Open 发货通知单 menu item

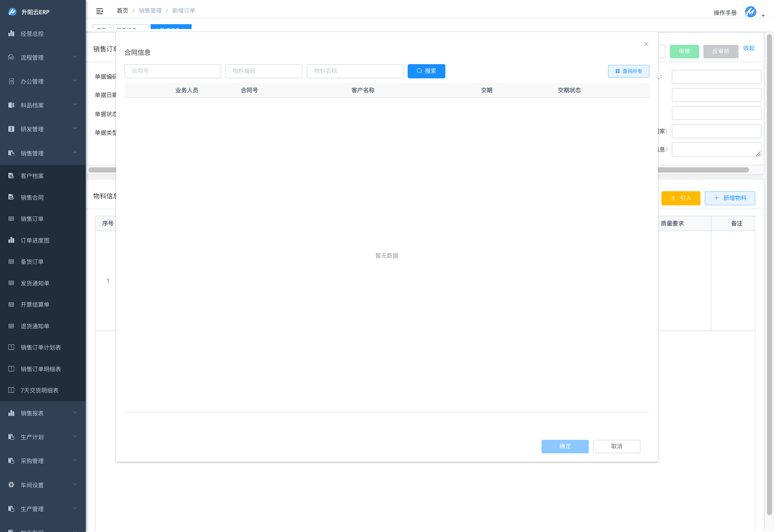click(35, 283)
